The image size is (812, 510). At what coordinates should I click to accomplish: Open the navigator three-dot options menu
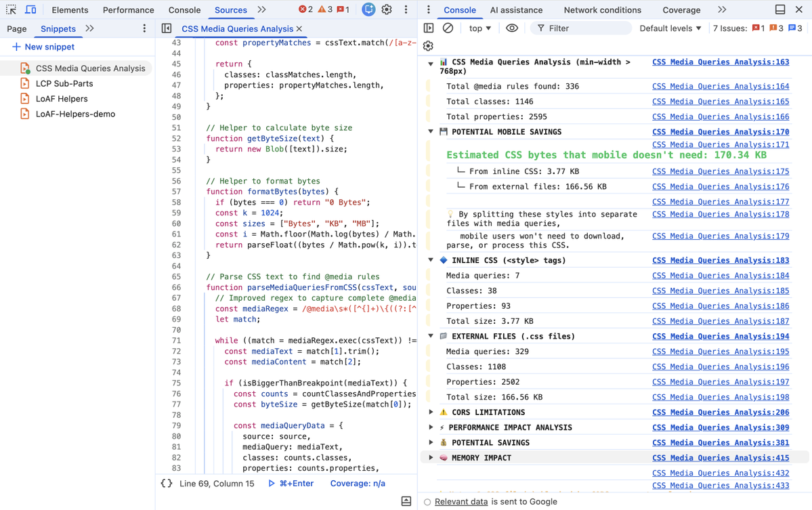click(144, 28)
